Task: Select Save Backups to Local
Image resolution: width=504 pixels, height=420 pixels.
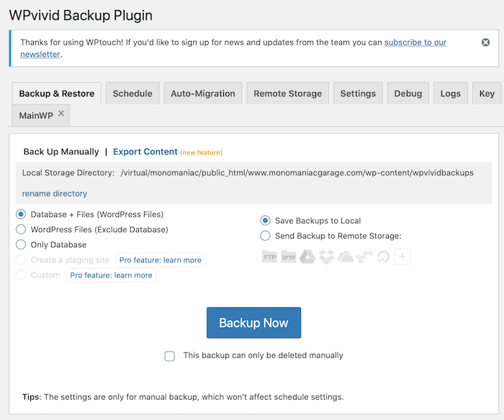Action: [x=265, y=220]
